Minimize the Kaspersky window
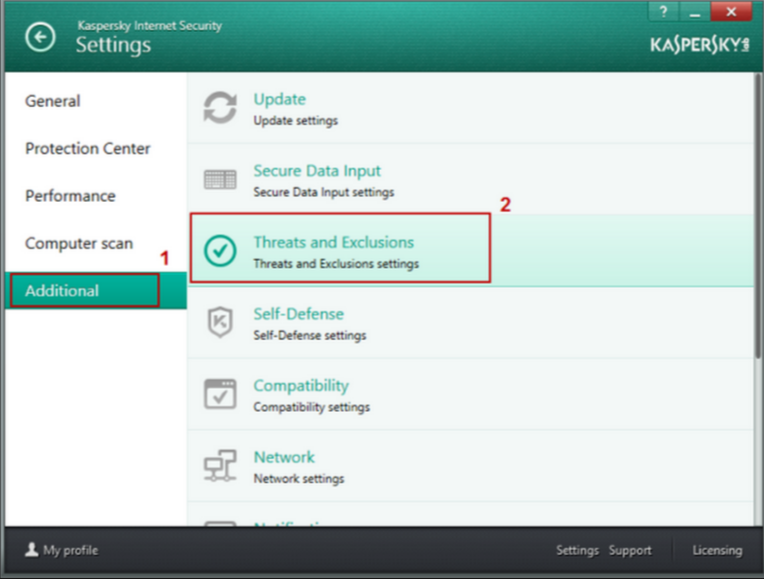Image resolution: width=764 pixels, height=579 pixels. (695, 11)
